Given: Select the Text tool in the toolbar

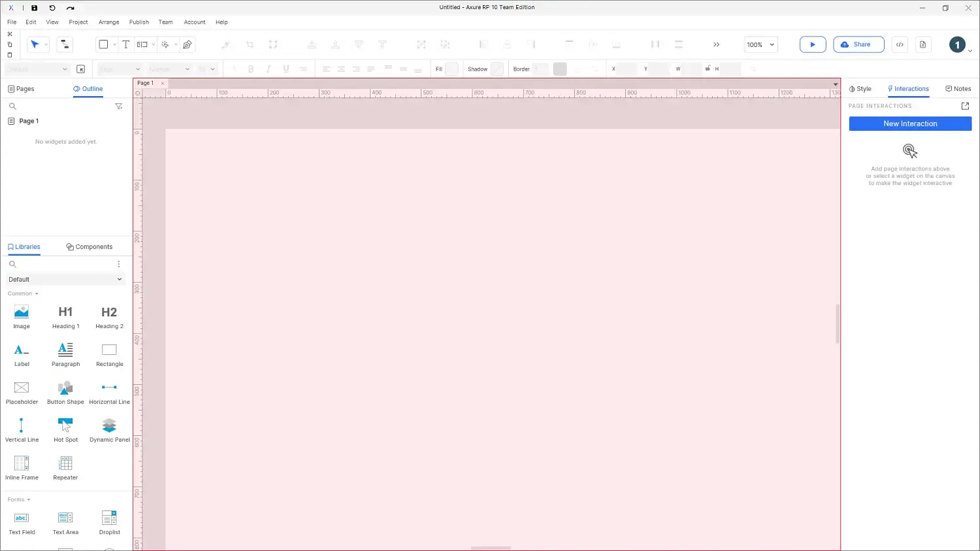Looking at the screenshot, I should (x=126, y=44).
